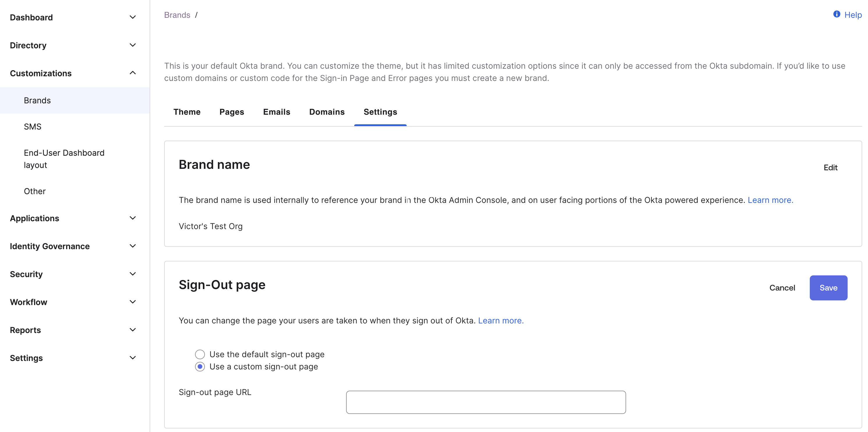The width and height of the screenshot is (868, 432).
Task: Switch to the Theme tab
Action: pyautogui.click(x=187, y=111)
